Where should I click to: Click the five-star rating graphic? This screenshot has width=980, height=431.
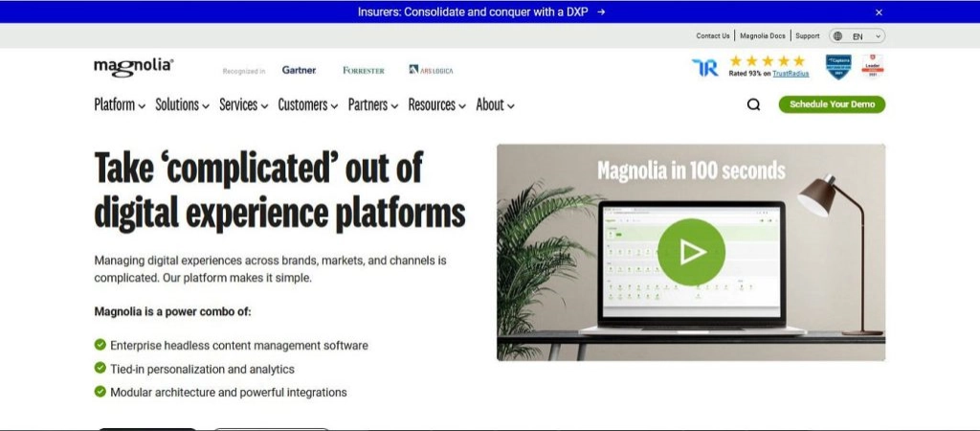click(768, 60)
